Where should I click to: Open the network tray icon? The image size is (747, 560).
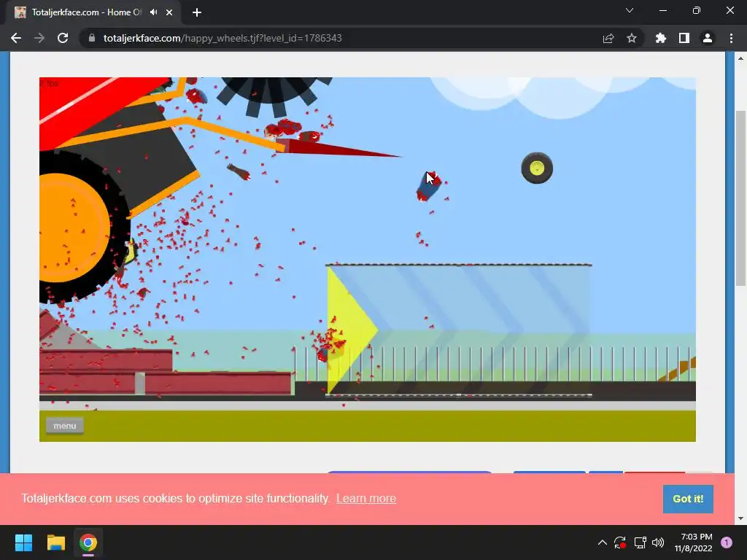(640, 542)
